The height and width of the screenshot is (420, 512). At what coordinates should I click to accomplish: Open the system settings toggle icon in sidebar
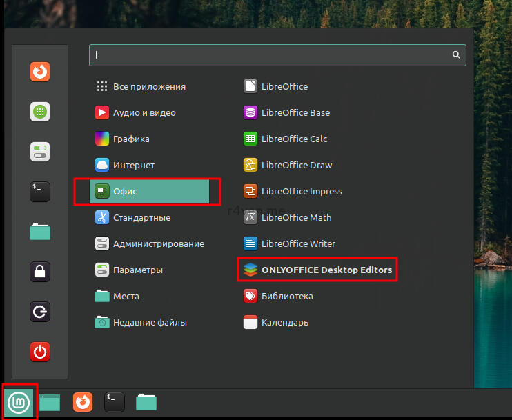click(x=40, y=152)
